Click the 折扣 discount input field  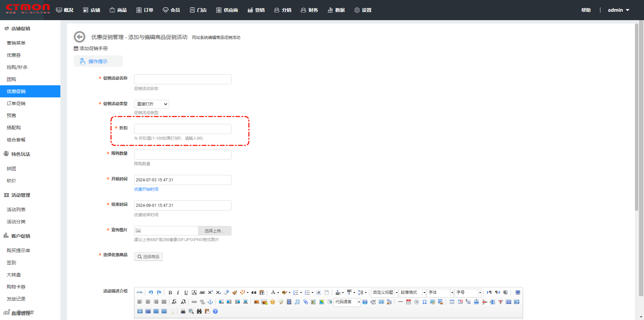point(182,129)
